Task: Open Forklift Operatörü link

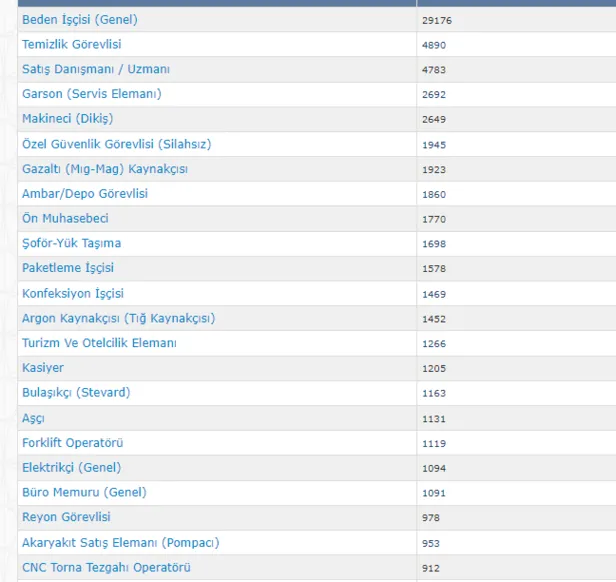Action: tap(73, 443)
